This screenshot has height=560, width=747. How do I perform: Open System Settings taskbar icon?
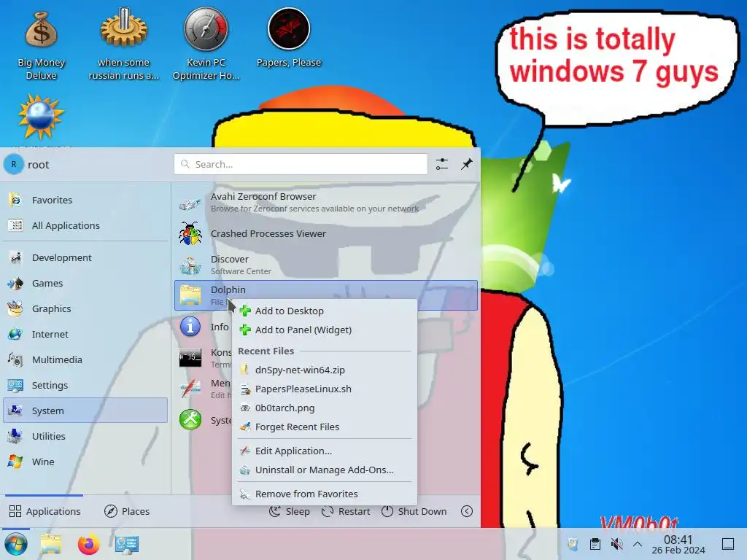click(x=127, y=544)
